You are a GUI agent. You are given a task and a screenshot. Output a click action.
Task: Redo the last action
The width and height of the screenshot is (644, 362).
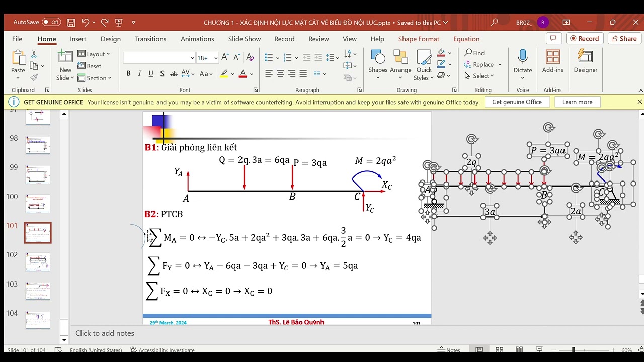[105, 22]
